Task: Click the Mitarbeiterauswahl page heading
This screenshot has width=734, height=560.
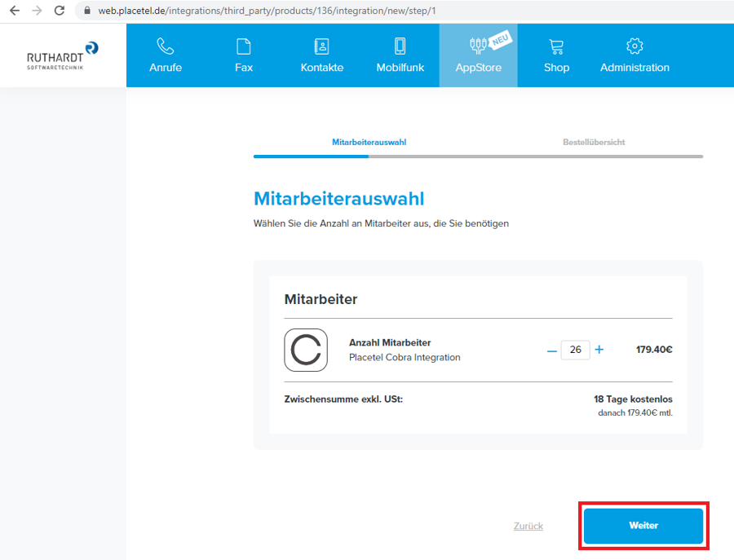Action: [x=339, y=199]
